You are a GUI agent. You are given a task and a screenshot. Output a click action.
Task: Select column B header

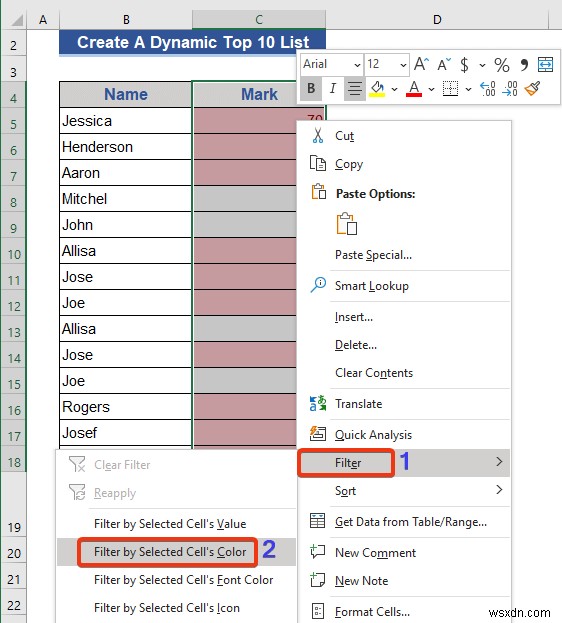click(126, 19)
